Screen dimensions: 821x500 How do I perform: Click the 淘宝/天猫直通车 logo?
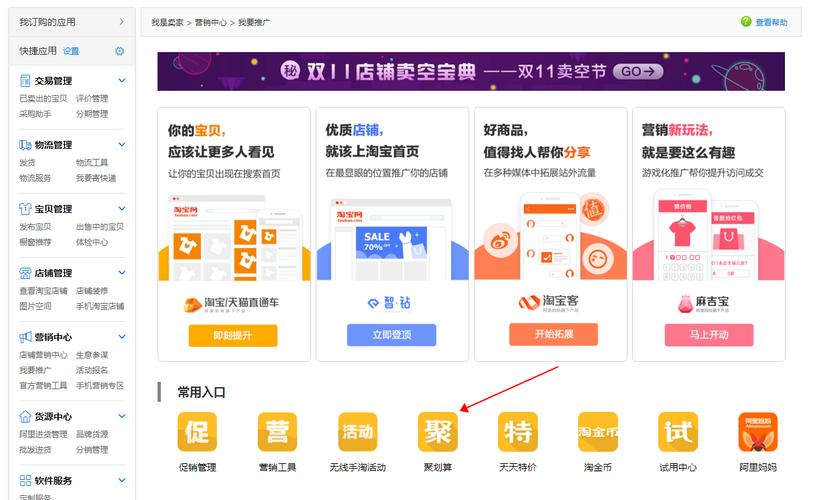(x=231, y=304)
